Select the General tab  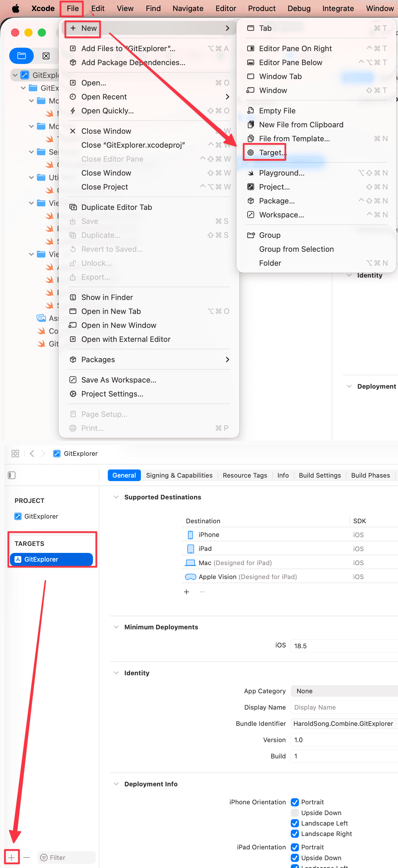click(124, 475)
